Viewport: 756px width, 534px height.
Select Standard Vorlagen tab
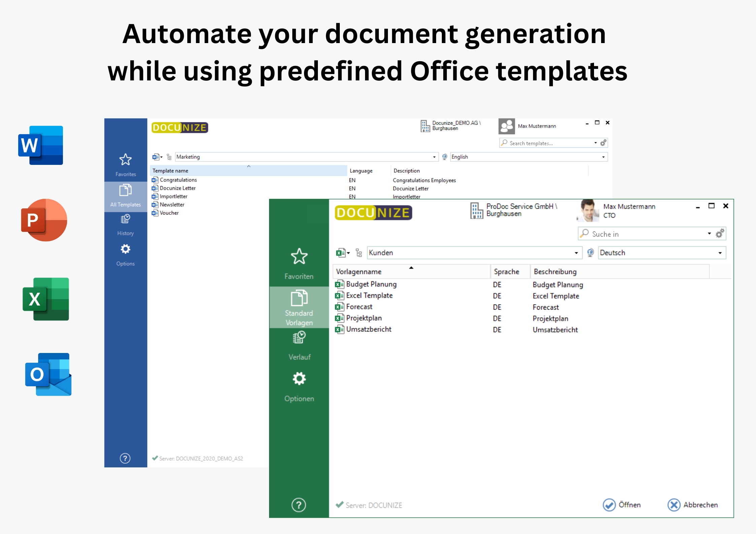pos(299,307)
